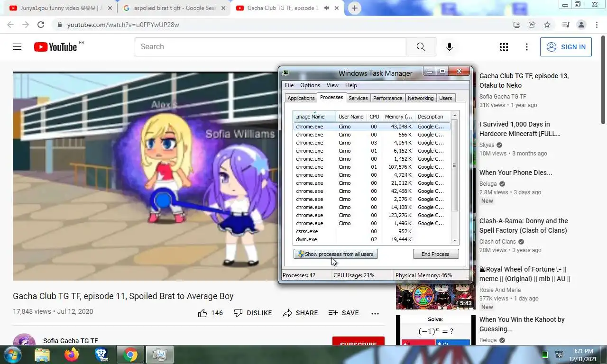Open more actions ellipsis below video

pyautogui.click(x=375, y=313)
